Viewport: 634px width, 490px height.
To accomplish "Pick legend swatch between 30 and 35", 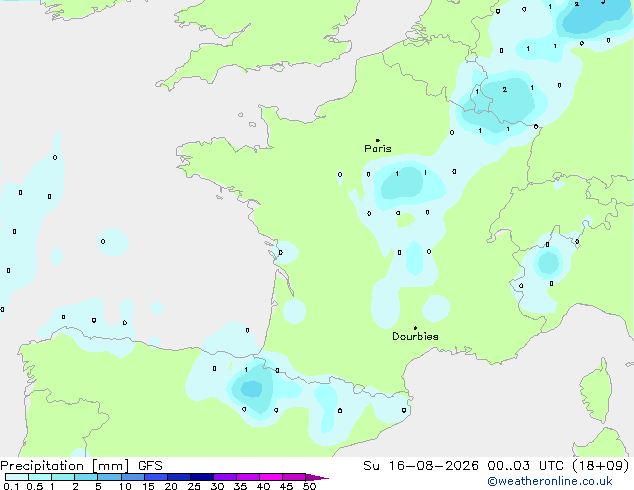I will pyautogui.click(x=225, y=477).
